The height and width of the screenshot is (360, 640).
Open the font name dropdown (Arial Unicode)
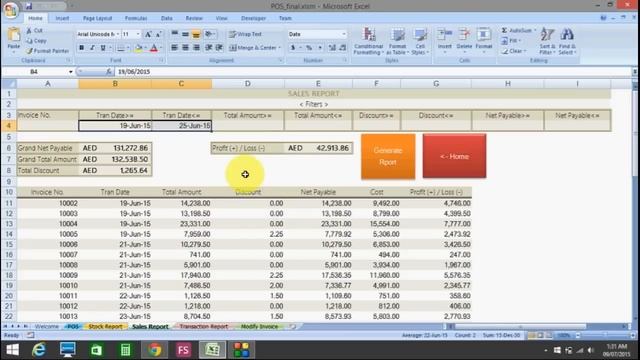click(x=118, y=34)
